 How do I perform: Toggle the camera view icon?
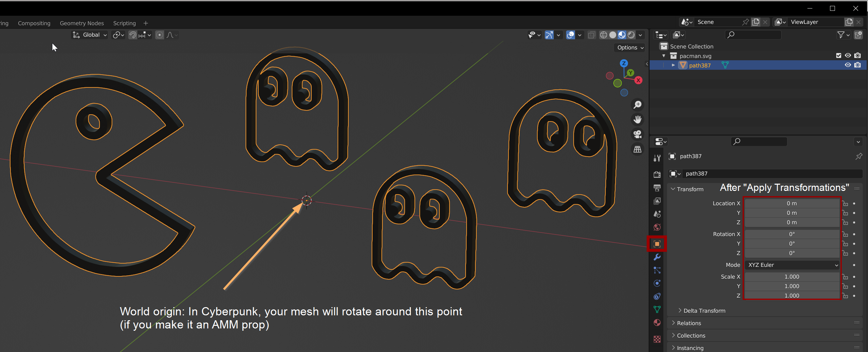(637, 134)
